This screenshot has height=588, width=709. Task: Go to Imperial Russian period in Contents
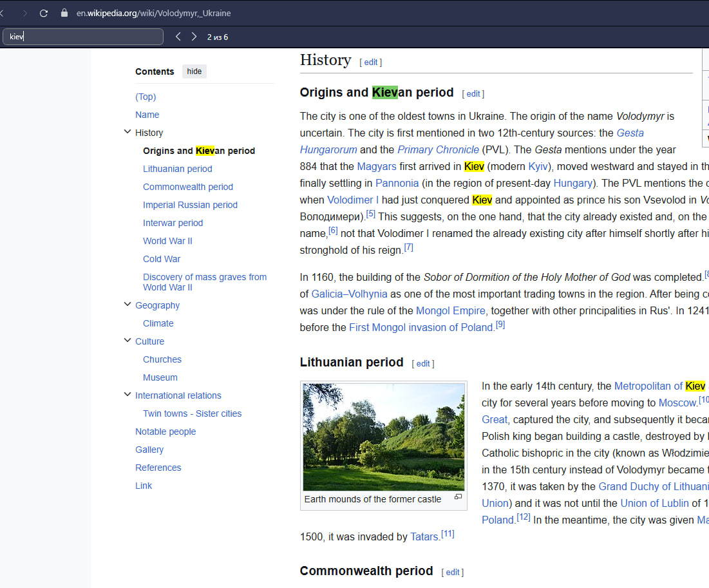click(190, 205)
